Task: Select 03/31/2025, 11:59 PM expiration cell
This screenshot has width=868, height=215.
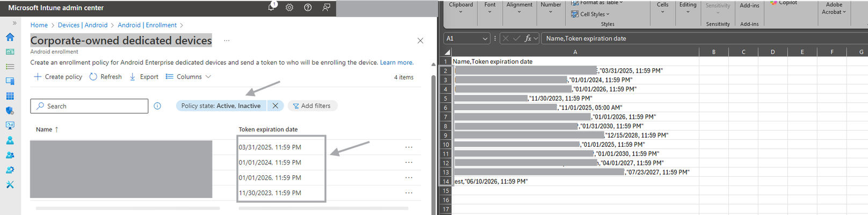Action: 270,147
